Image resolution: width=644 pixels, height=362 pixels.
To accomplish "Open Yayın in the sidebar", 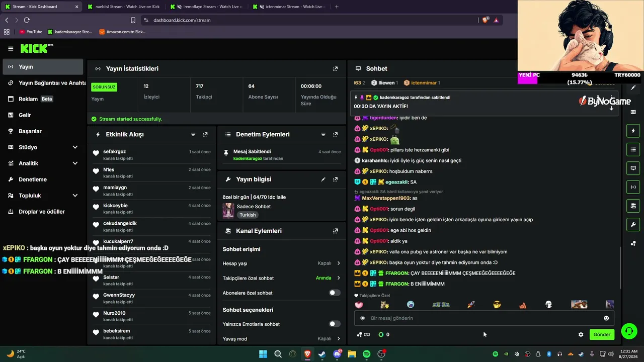I will coord(43,67).
